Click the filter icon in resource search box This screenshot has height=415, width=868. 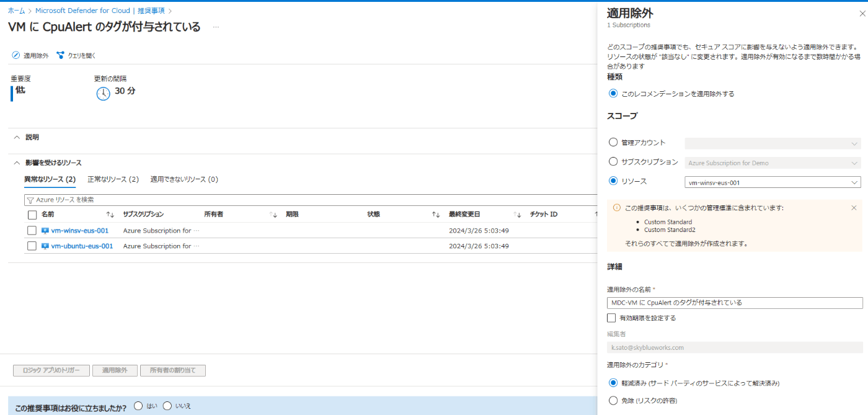pyautogui.click(x=30, y=200)
